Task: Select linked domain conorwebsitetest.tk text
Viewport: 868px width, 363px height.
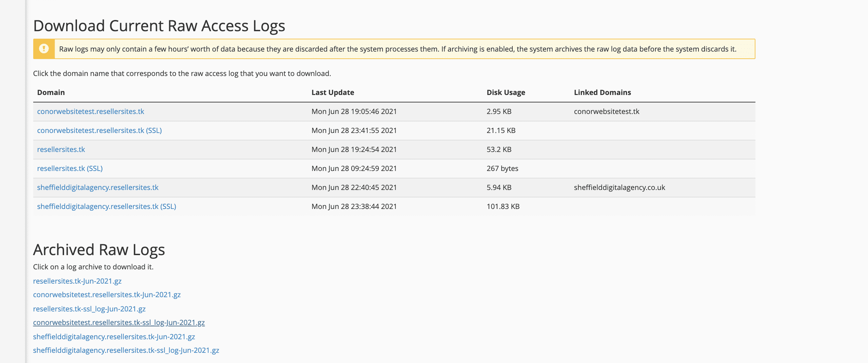Action: point(607,112)
